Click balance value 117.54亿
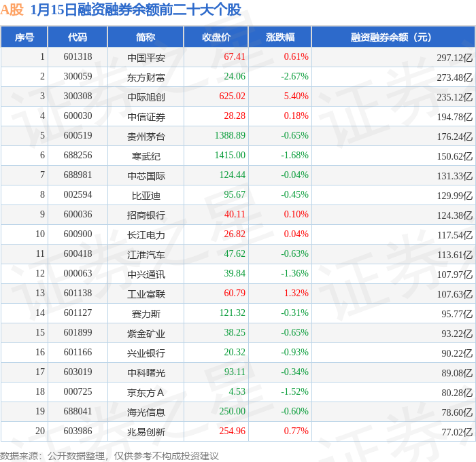This screenshot has width=476, height=462. 454,235
